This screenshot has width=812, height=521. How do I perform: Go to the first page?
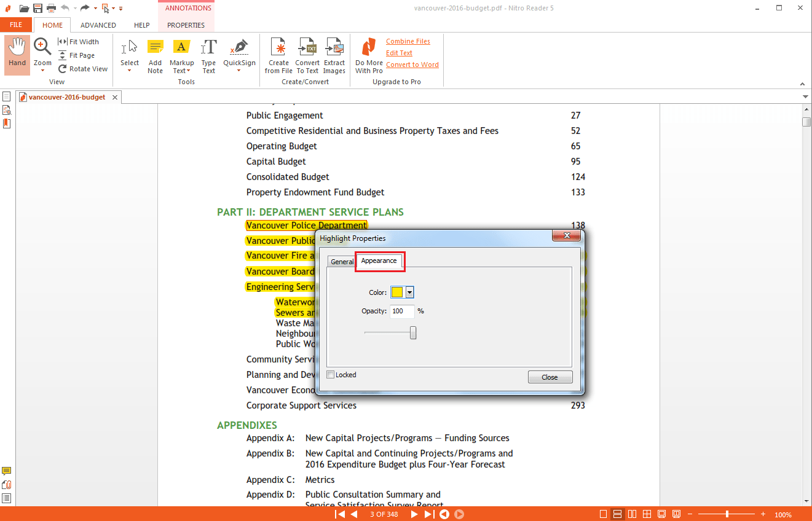[340, 514]
